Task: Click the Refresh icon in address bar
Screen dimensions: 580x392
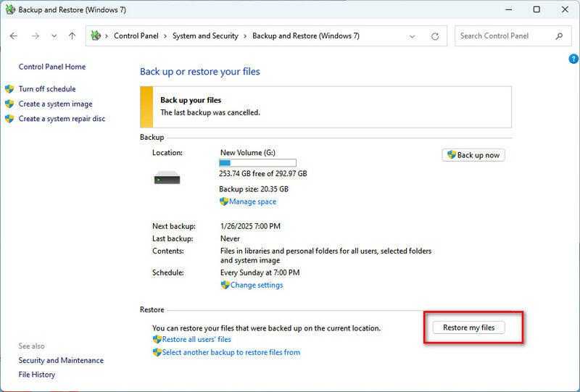Action: [435, 36]
